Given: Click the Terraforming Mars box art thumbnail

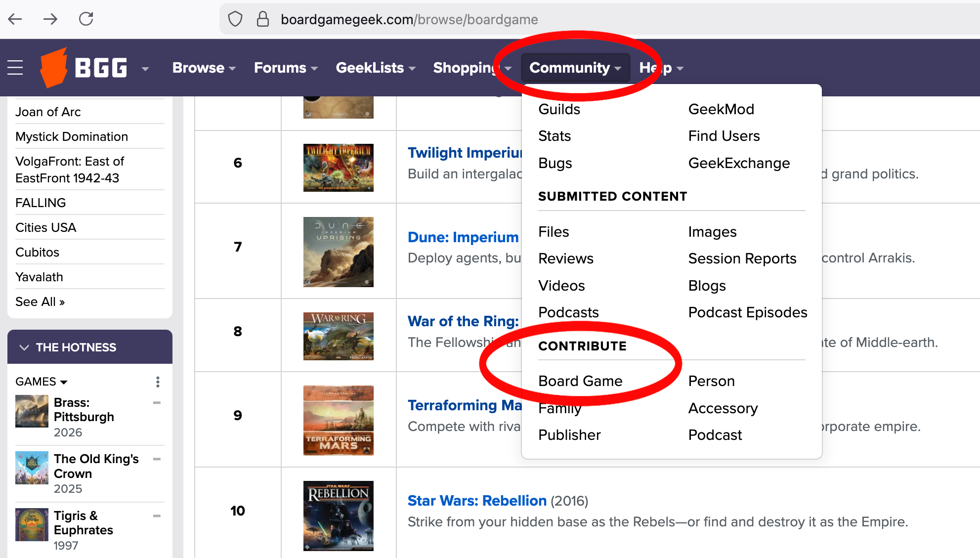Looking at the screenshot, I should coord(339,420).
